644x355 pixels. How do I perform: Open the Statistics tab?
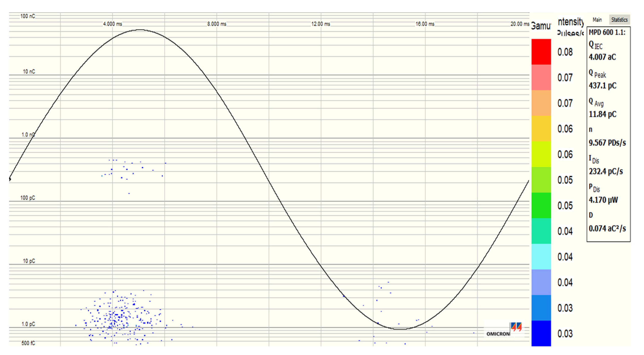[x=619, y=20]
